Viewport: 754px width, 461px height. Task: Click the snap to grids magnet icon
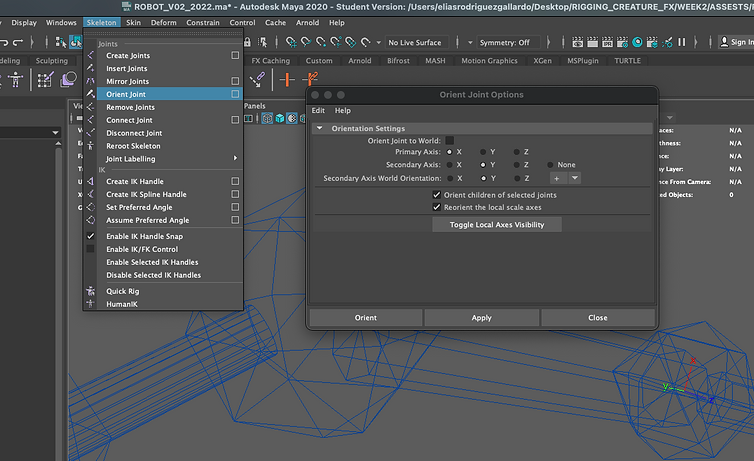click(x=291, y=42)
